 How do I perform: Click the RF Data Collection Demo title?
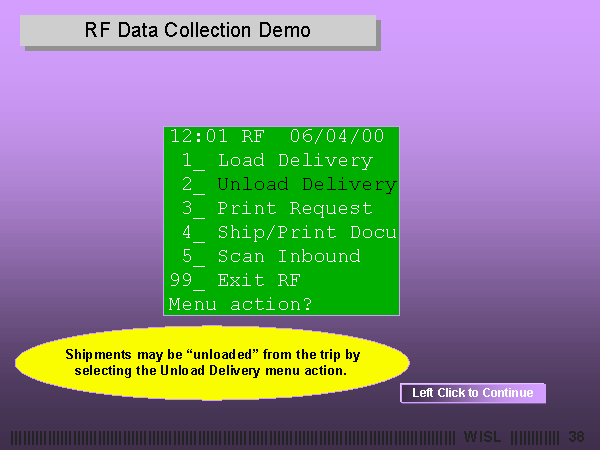[x=198, y=30]
